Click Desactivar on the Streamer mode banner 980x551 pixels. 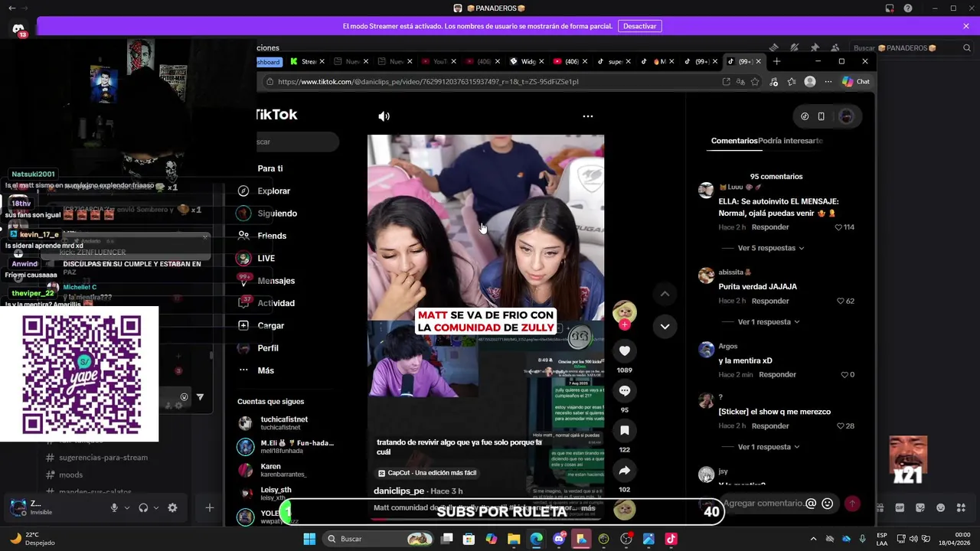tap(639, 26)
